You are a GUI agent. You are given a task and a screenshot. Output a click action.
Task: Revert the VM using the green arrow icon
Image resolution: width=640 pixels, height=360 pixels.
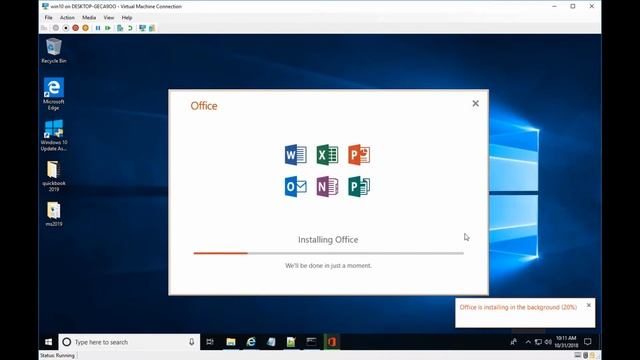[x=130, y=28]
